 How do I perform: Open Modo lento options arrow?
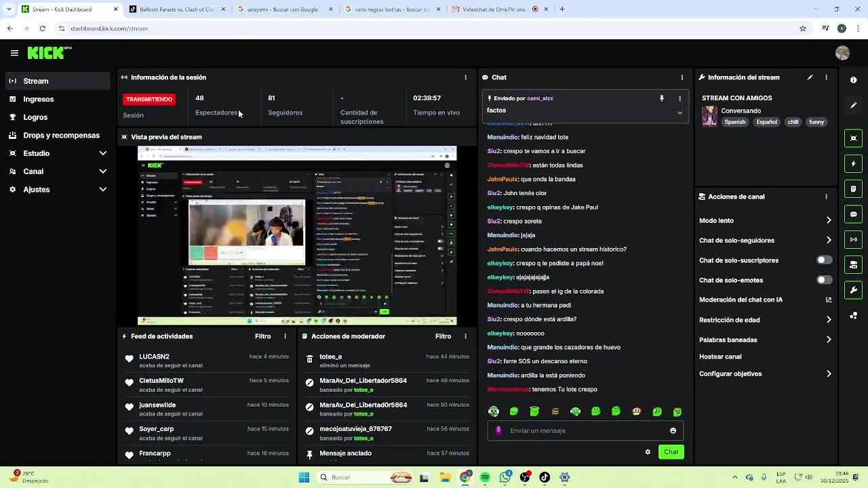coord(829,220)
